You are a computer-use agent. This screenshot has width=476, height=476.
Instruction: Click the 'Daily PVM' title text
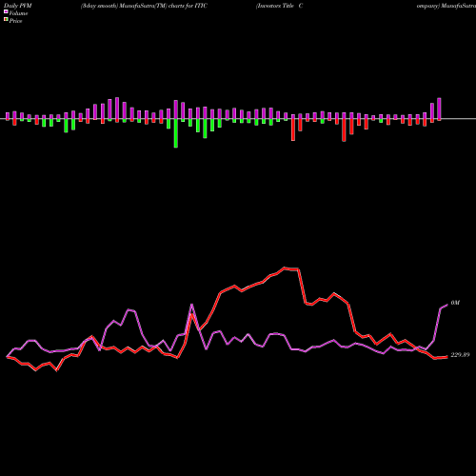18,6
